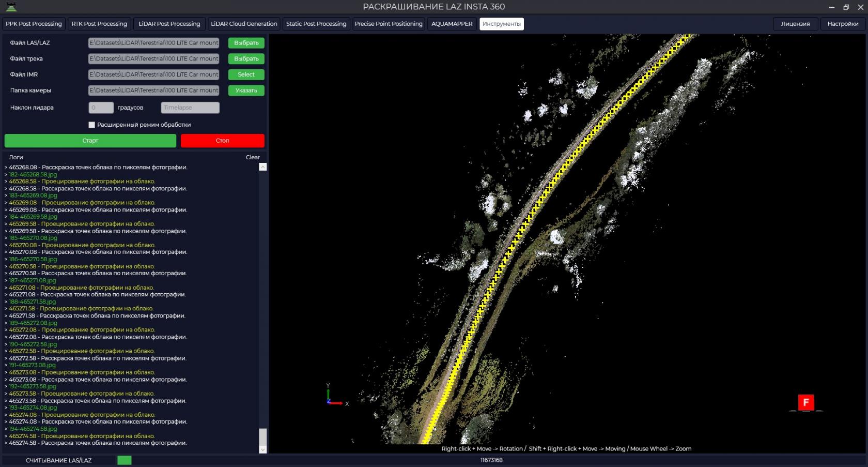This screenshot has width=868, height=467.
Task: Click the restore window icon
Action: tap(846, 7)
